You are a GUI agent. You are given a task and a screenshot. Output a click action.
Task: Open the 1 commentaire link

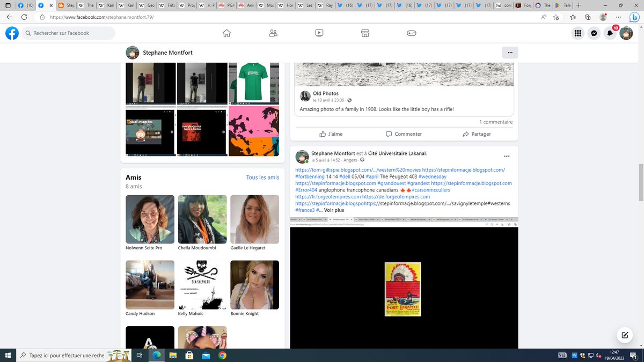tap(496, 122)
